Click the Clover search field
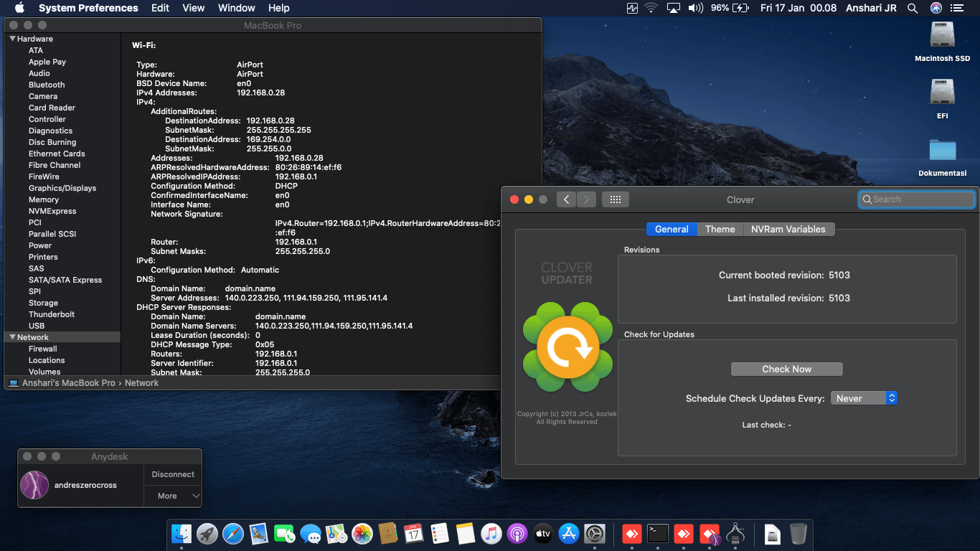The width and height of the screenshot is (980, 551). coord(917,199)
